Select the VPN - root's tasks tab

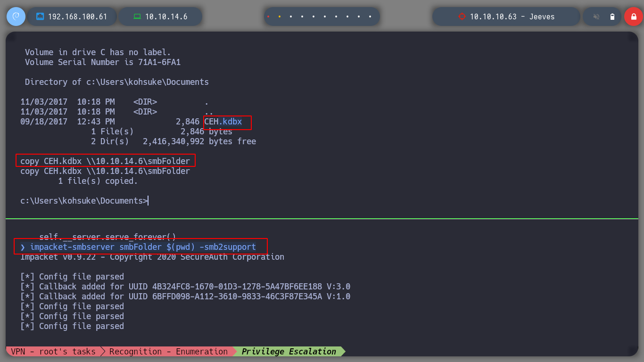(53, 352)
